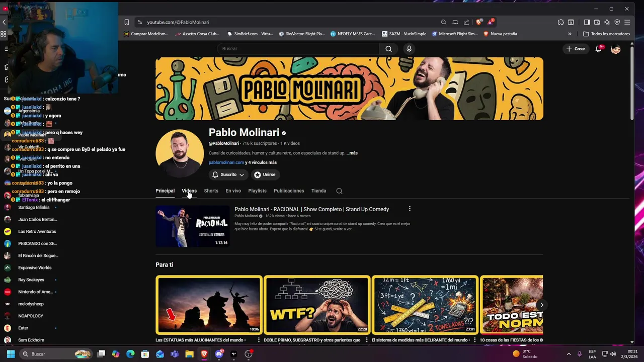
Task: Open Discord from the taskbar
Action: (x=219, y=354)
